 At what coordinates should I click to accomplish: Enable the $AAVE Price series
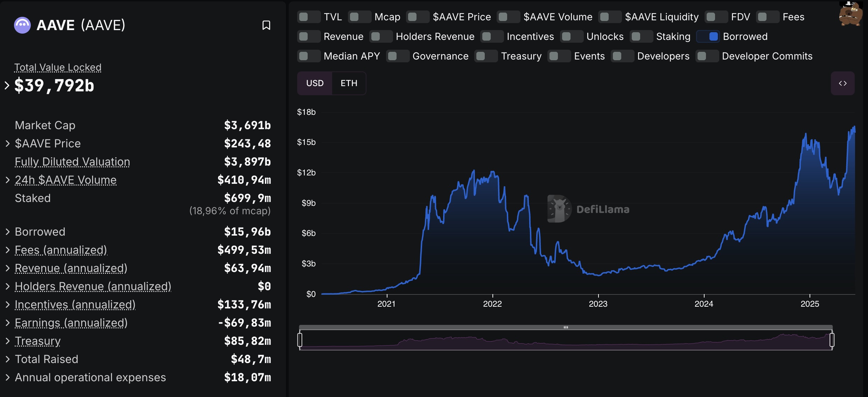click(x=418, y=17)
